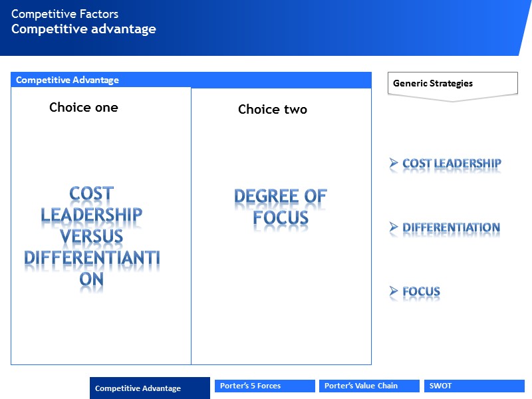Click the arrow bullet before Focus
Image resolution: width=532 pixels, height=399 pixels.
[394, 291]
